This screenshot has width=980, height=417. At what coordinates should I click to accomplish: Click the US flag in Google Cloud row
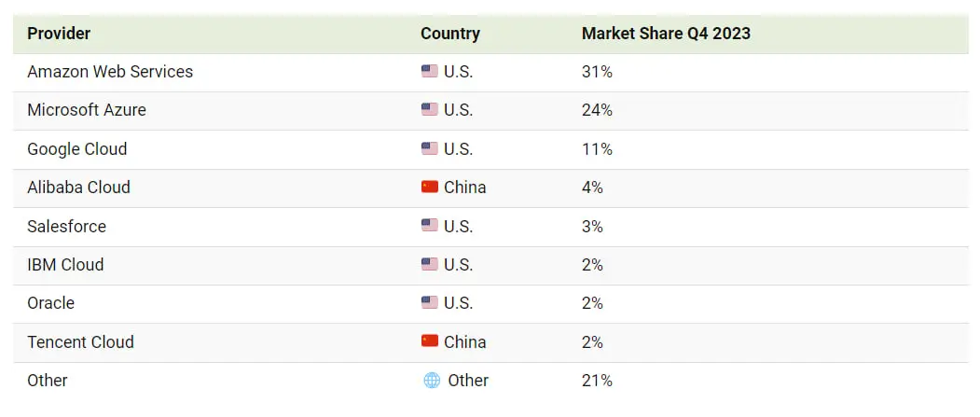click(x=429, y=148)
